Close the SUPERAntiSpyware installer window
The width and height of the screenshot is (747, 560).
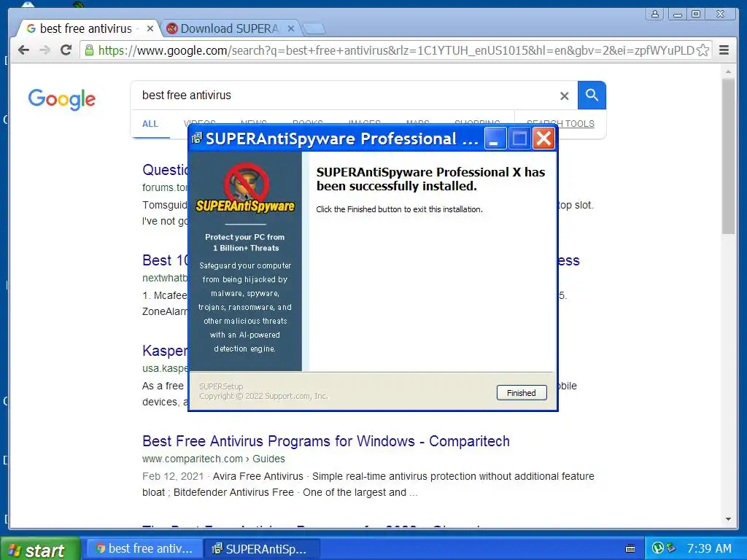[x=543, y=139]
